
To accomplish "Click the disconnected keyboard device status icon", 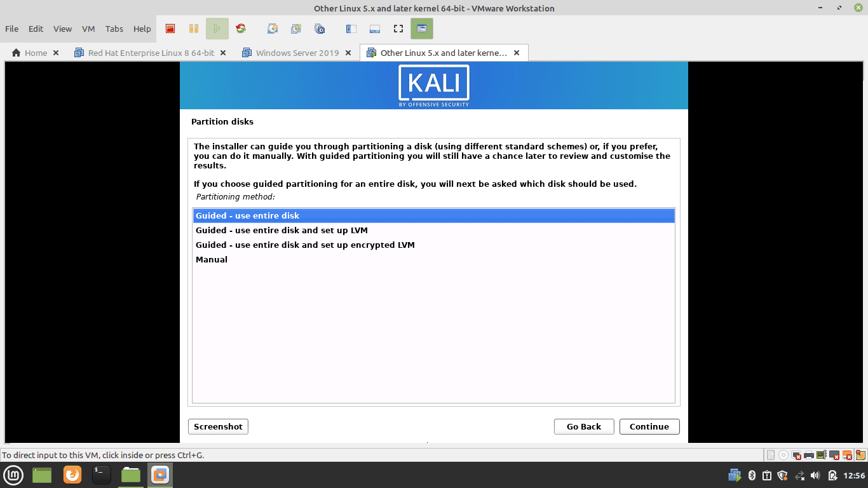I will [834, 456].
